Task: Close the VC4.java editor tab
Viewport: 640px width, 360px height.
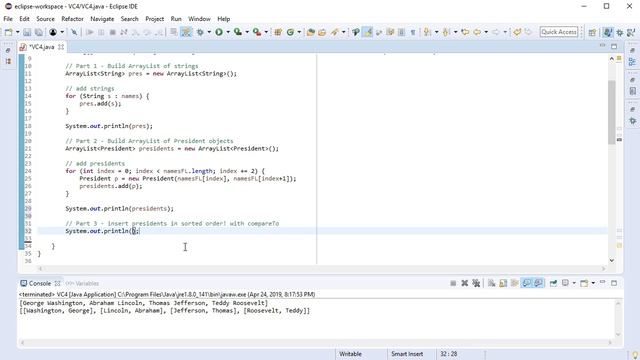Action: click(61, 47)
